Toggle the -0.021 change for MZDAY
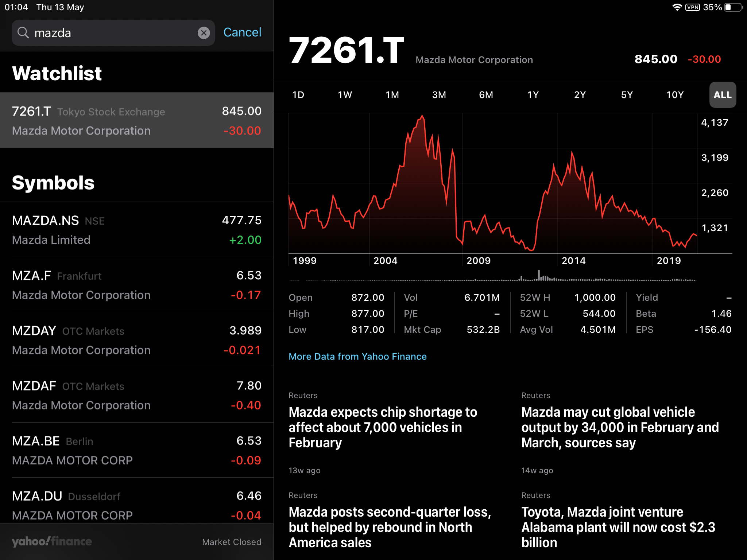The width and height of the screenshot is (747, 560). (242, 350)
